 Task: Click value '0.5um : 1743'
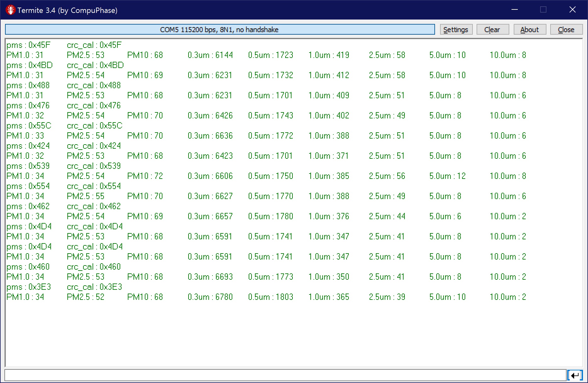(x=271, y=116)
